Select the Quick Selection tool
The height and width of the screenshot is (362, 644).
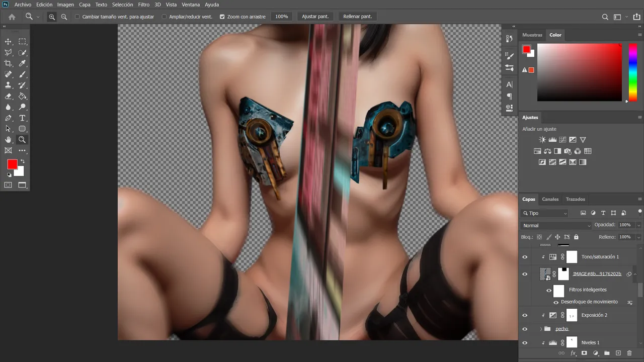pyautogui.click(x=22, y=53)
